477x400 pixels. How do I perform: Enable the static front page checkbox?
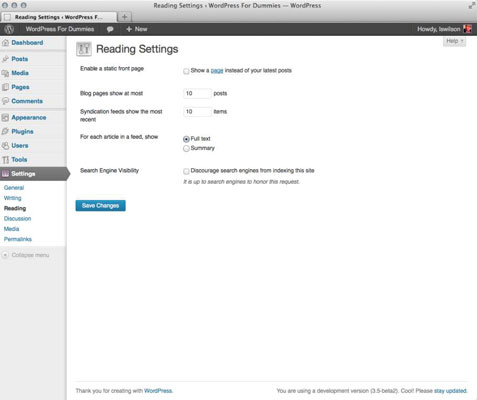186,71
